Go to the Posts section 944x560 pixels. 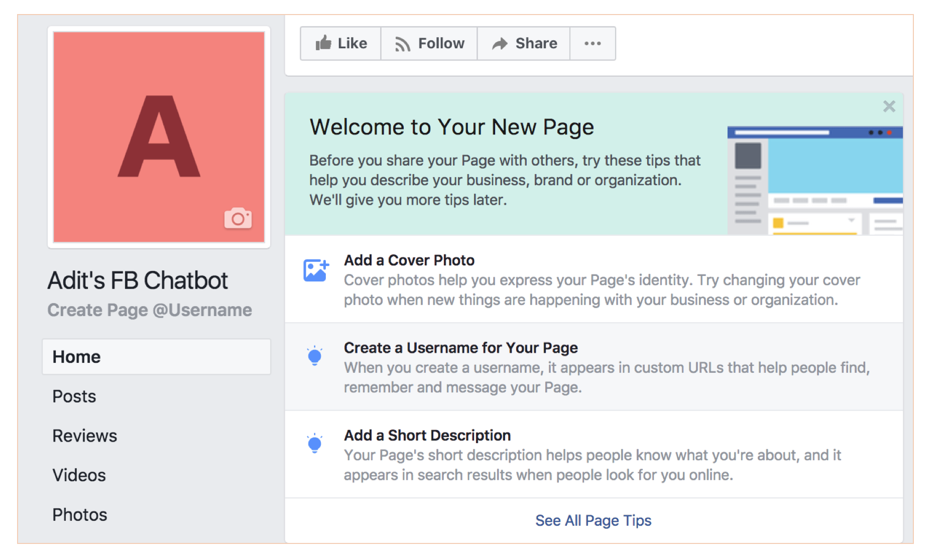coord(74,396)
